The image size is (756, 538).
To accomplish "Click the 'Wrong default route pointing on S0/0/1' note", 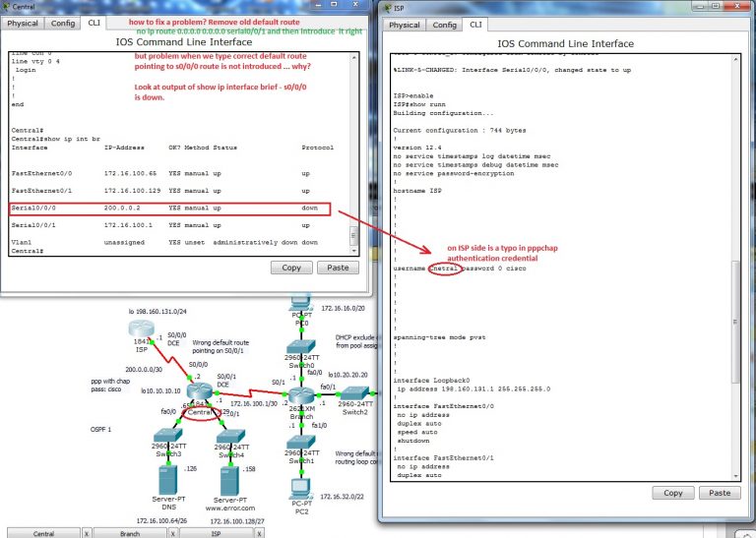I will coord(220,347).
